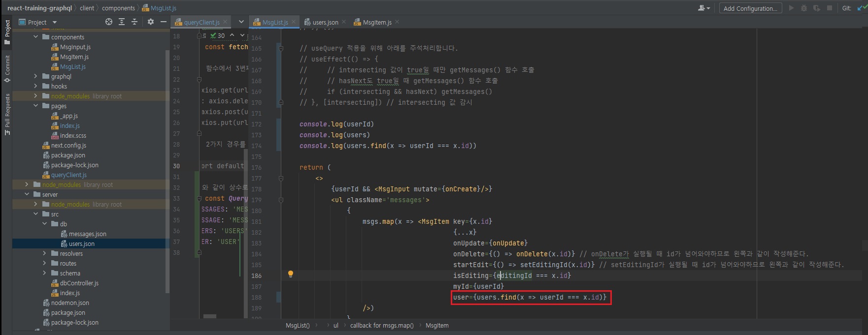Switch to the MsgItem.js tab
The width and height of the screenshot is (868, 335).
coord(377,22)
